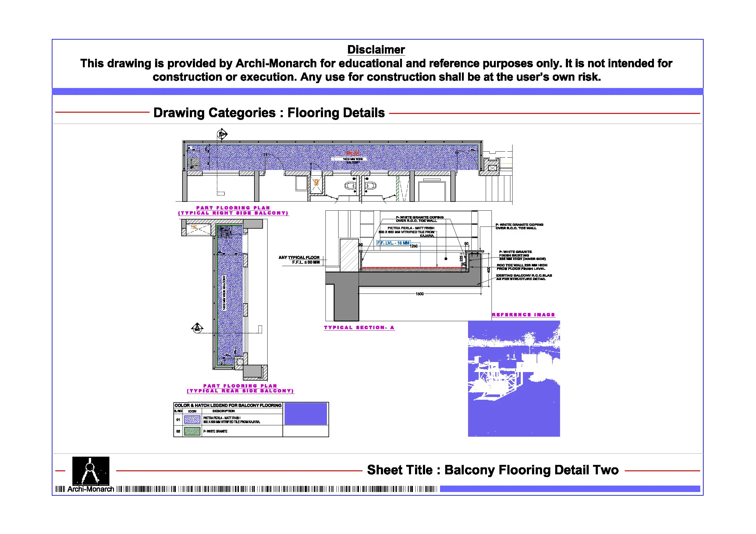Click 'Drawing Categories : Flooring Details' heading
This screenshot has width=756, height=534.
pos(269,113)
